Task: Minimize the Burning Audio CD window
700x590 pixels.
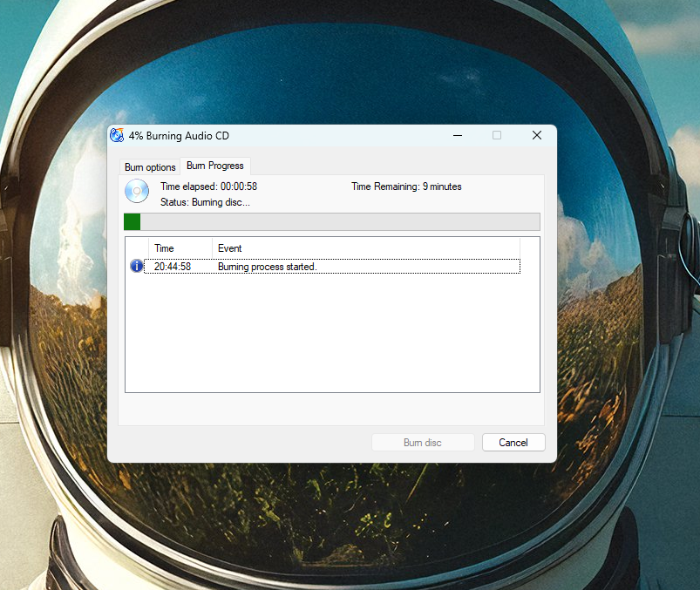Action: 458,135
